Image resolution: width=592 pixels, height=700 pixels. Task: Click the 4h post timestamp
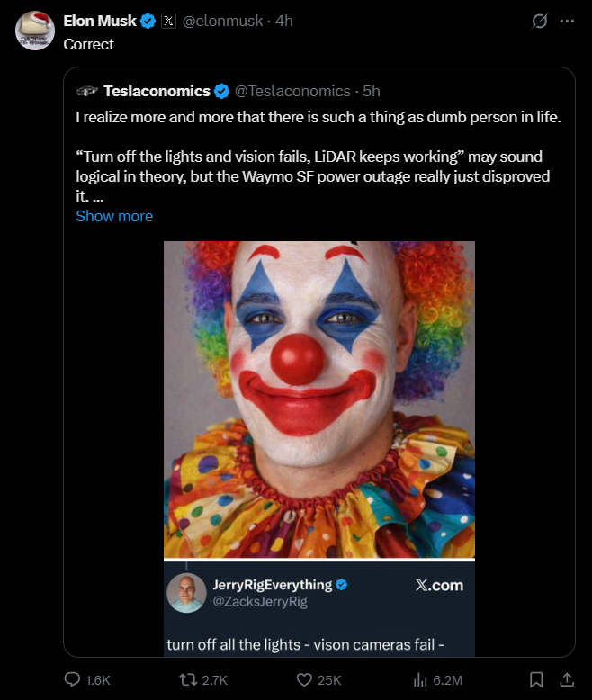point(284,21)
